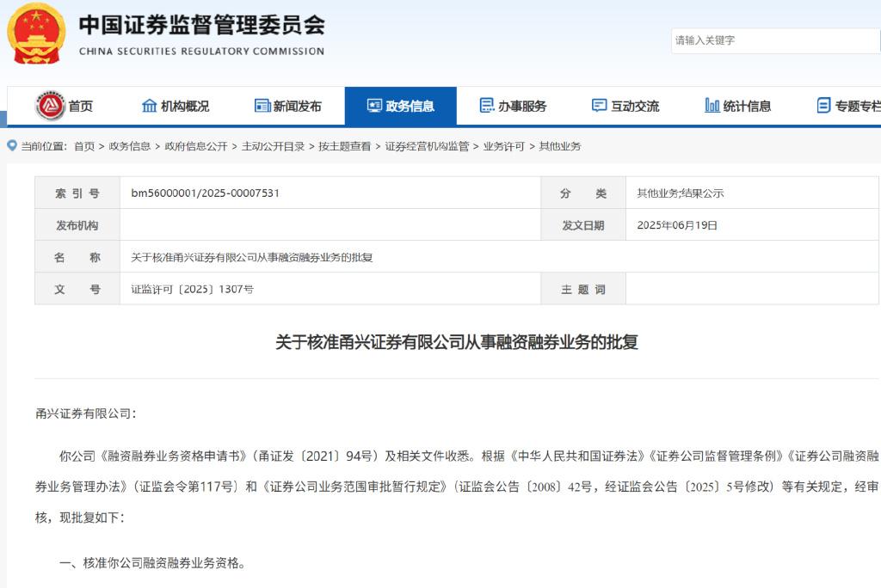
Task: Click the CHINA SECURITIES REGULATORY COMMISSION subtitle
Action: coord(201,51)
